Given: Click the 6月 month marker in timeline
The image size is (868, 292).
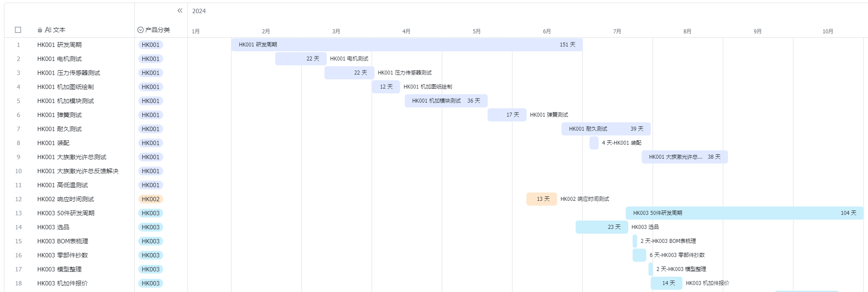Looking at the screenshot, I should [x=547, y=31].
